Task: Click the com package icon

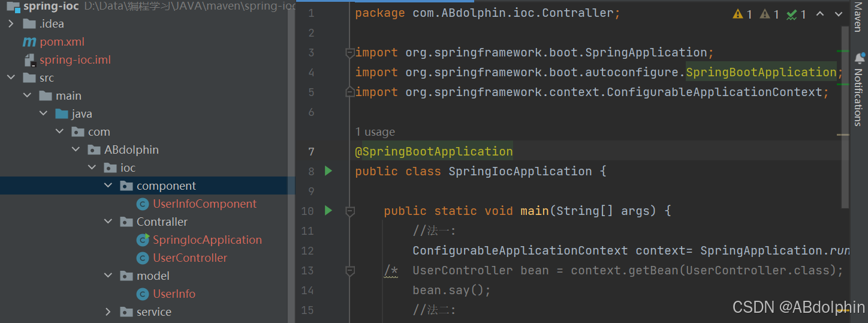Action: click(78, 132)
